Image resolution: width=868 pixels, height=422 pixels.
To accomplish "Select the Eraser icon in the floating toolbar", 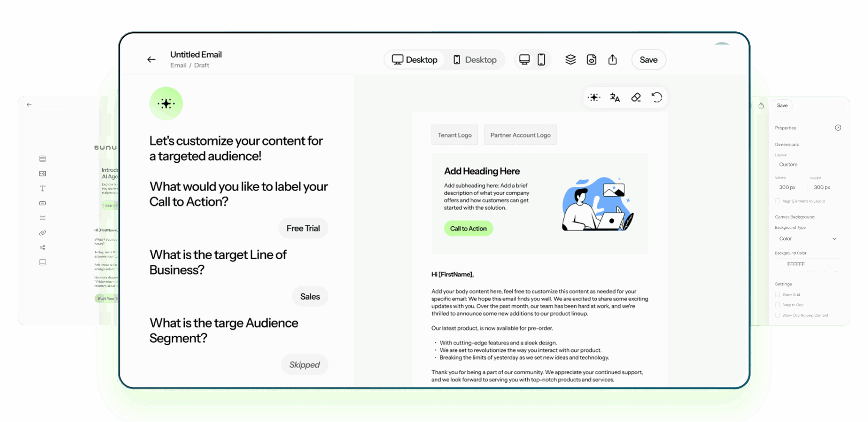I will (635, 97).
